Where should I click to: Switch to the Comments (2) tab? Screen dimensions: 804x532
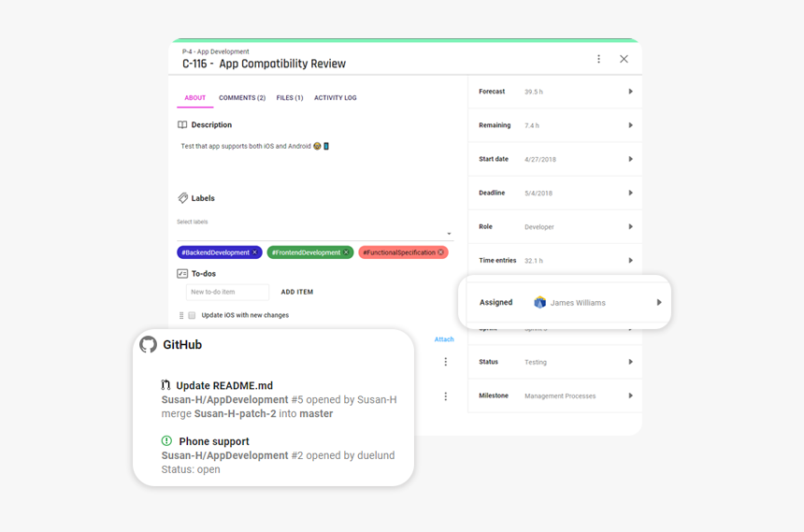coord(242,98)
